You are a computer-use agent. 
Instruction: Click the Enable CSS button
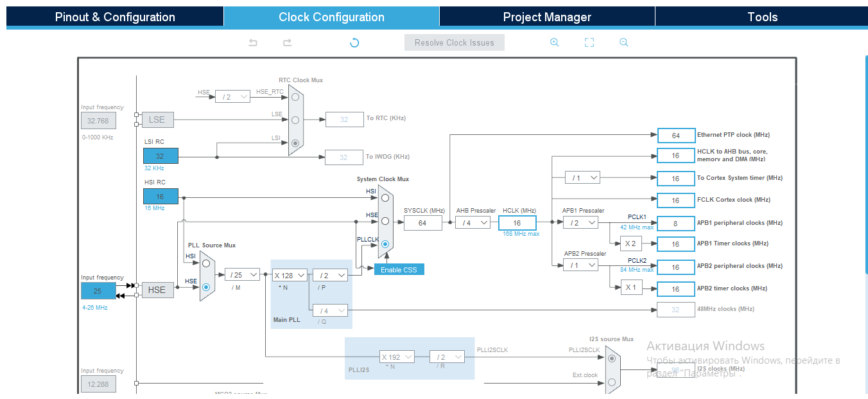pos(399,269)
